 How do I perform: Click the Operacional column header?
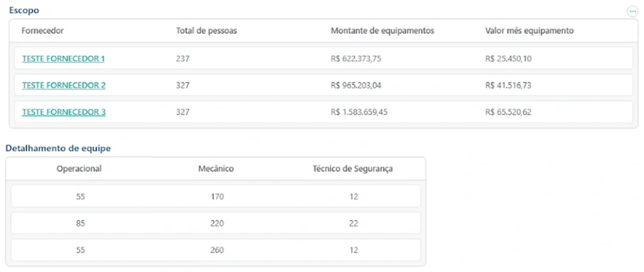(x=79, y=169)
